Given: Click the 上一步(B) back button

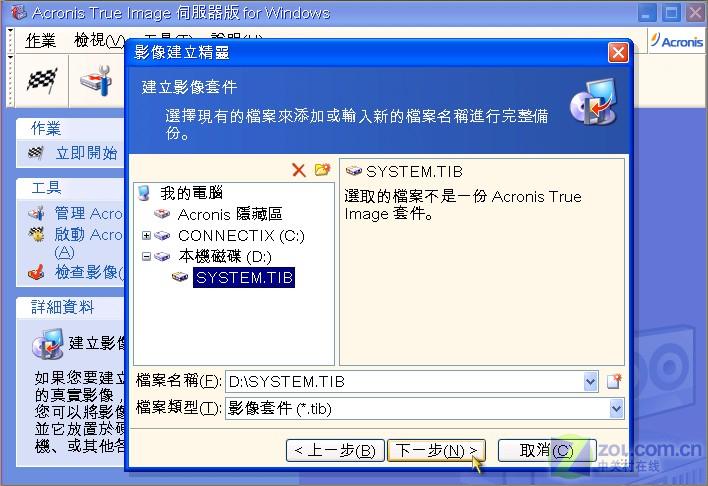Looking at the screenshot, I should pos(335,450).
